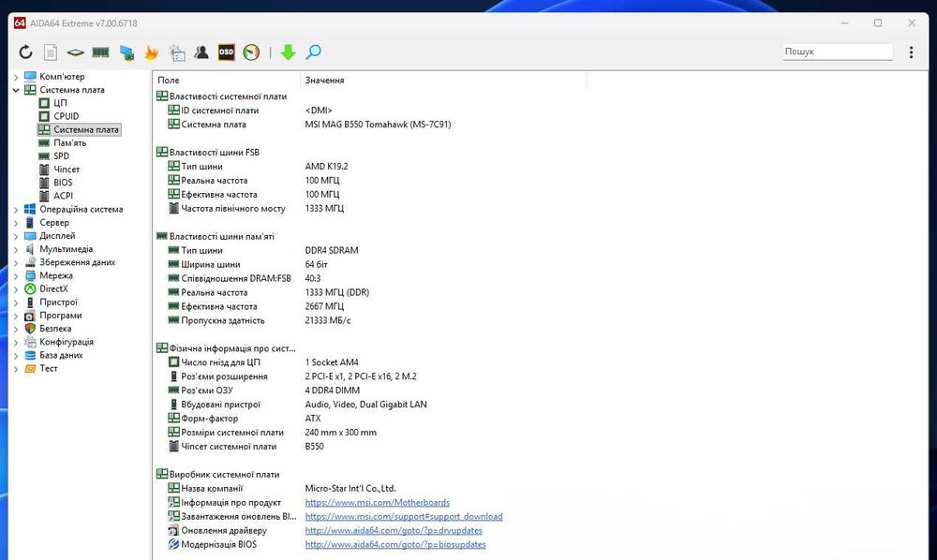Open the preferences checklist toolbar icon
Image resolution: width=937 pixels, height=560 pixels.
177,52
